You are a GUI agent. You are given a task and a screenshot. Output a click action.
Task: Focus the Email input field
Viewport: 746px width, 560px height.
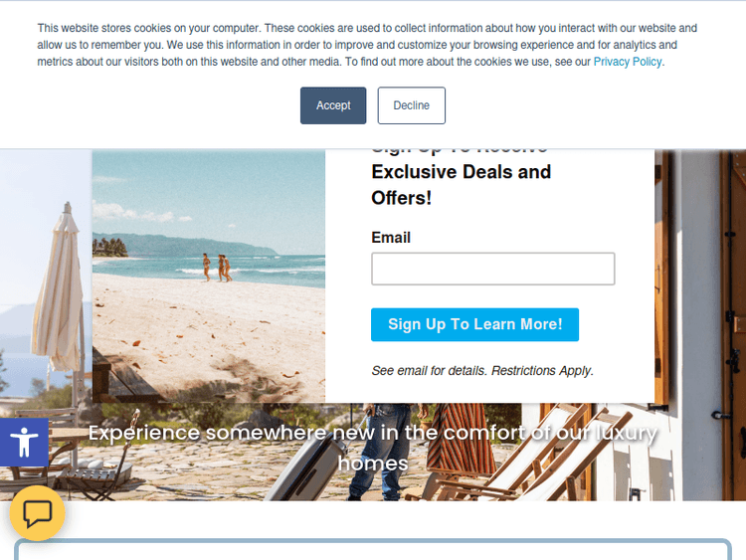[x=493, y=269]
